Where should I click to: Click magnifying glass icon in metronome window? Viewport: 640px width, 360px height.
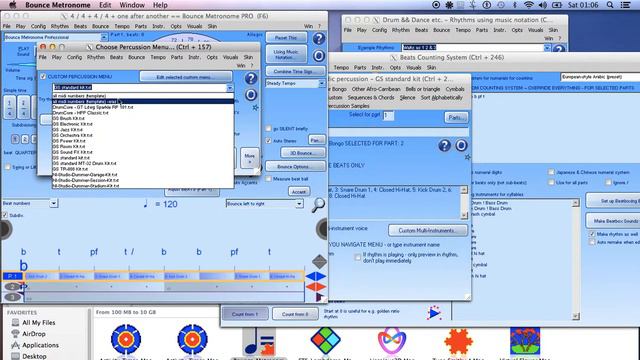tap(318, 205)
